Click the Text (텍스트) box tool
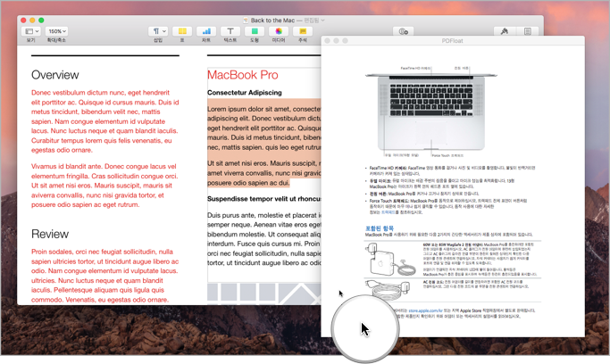The height and width of the screenshot is (364, 610). [x=230, y=31]
